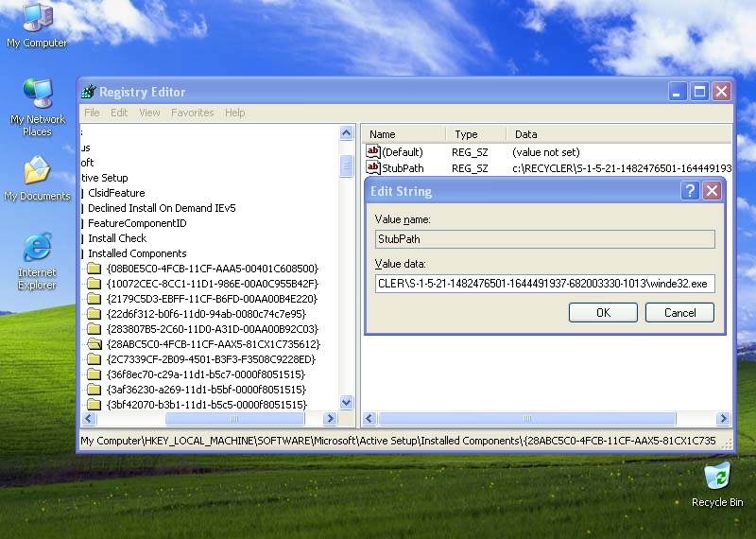This screenshot has width=756, height=539.
Task: Select key {28ABC5C0-4FCB-11CF-AAX5-81CX1C735612}
Action: (x=214, y=344)
